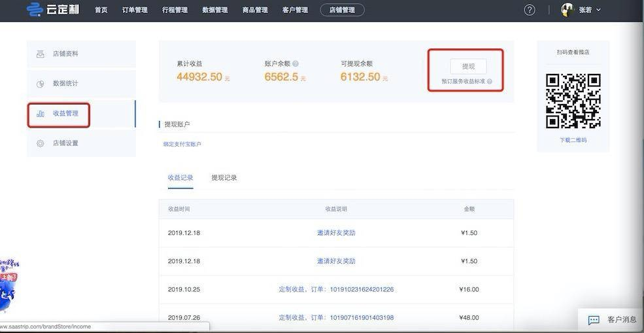The height and width of the screenshot is (333, 644).
Task: Open order link 101910231624201226
Action: [x=361, y=289]
